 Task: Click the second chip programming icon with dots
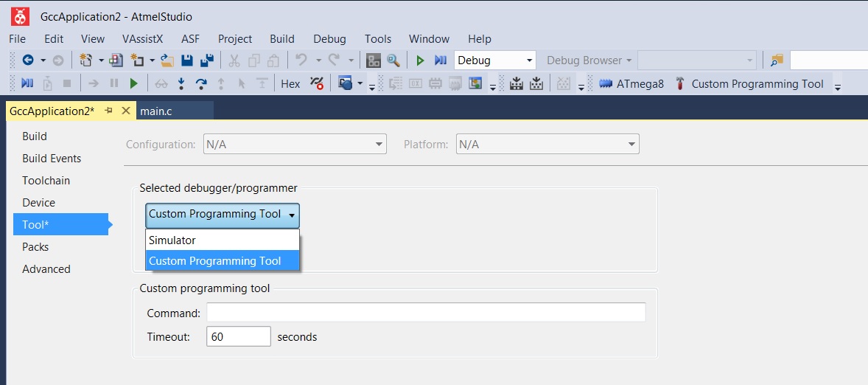coord(536,83)
